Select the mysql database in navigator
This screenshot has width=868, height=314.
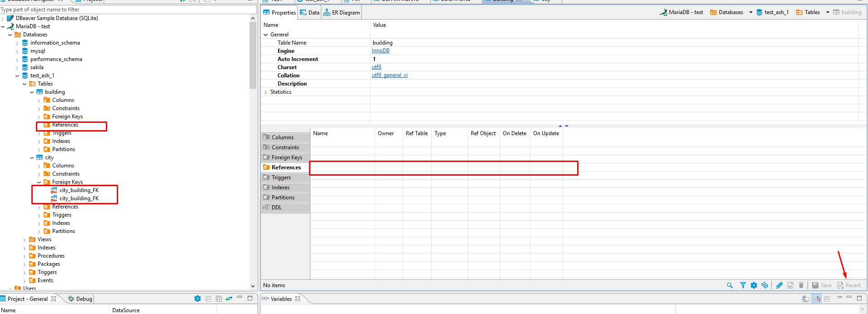[38, 51]
